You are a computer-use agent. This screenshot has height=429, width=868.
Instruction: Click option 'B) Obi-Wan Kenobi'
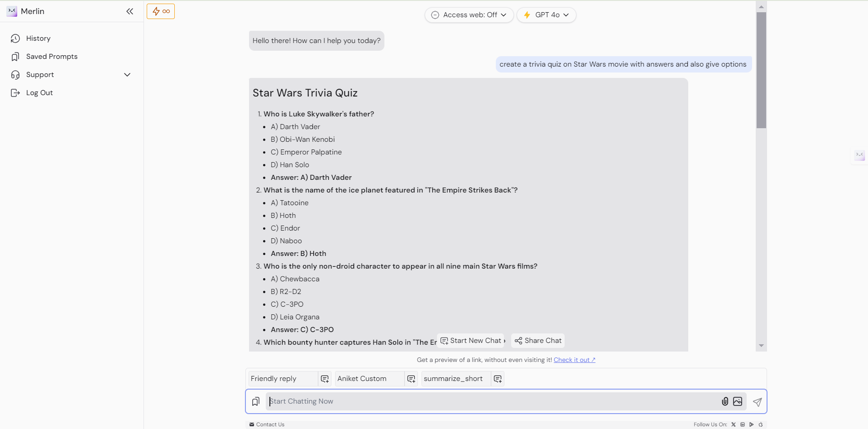(x=303, y=140)
